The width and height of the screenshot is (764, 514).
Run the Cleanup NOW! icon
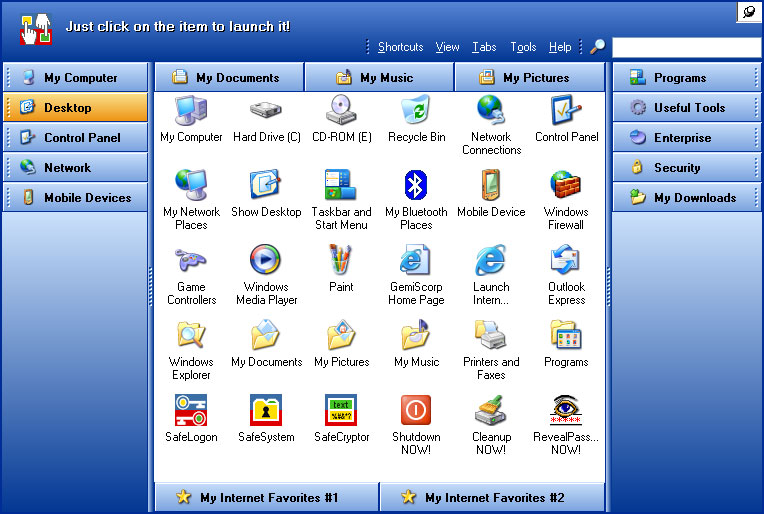pyautogui.click(x=491, y=410)
